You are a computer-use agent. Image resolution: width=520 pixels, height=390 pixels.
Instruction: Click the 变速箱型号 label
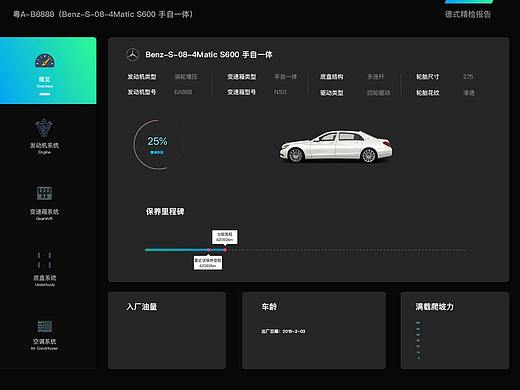coord(242,92)
